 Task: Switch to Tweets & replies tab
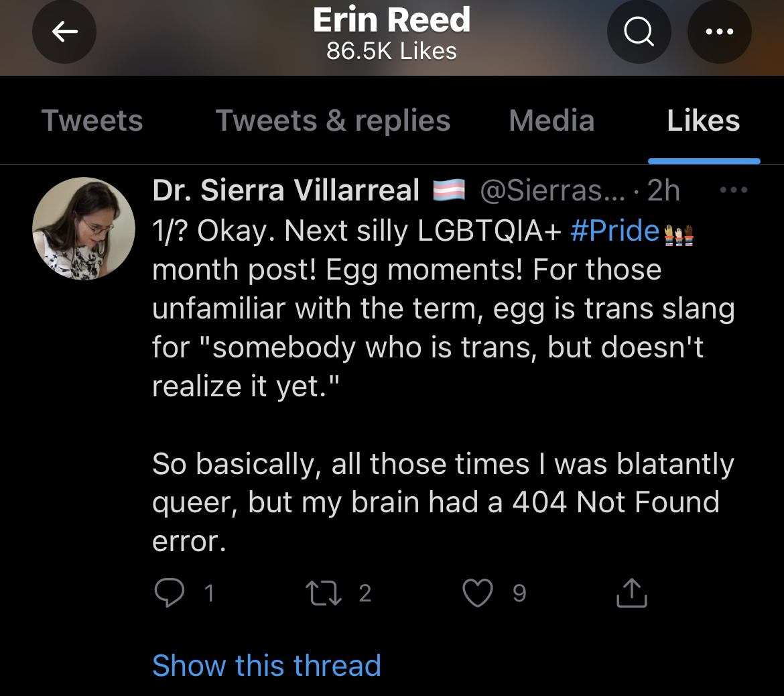pyautogui.click(x=333, y=121)
